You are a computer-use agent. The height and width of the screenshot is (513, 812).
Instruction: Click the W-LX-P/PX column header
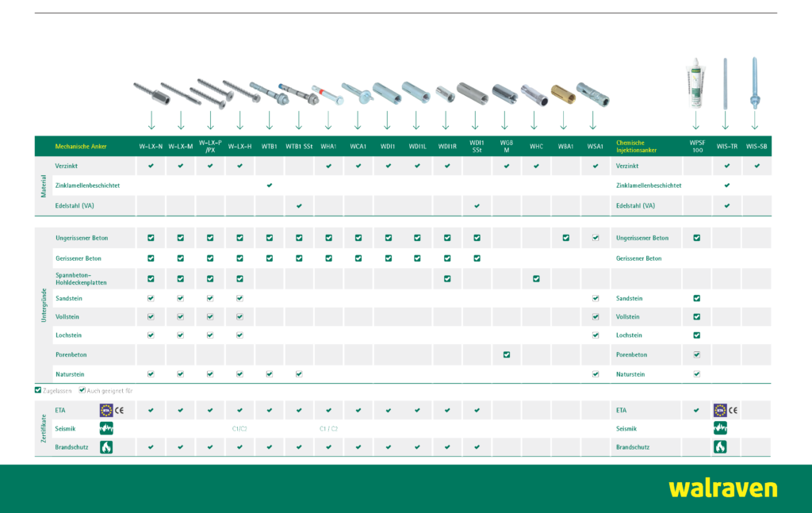(x=210, y=147)
